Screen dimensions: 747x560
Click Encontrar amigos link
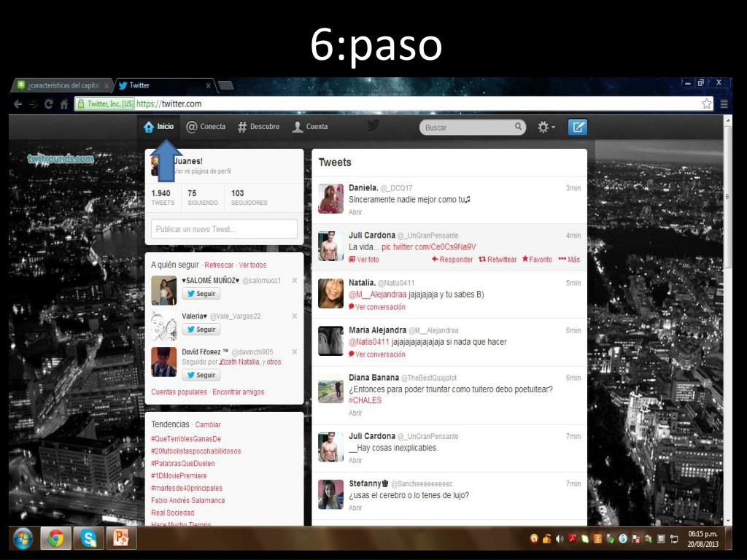(x=239, y=392)
